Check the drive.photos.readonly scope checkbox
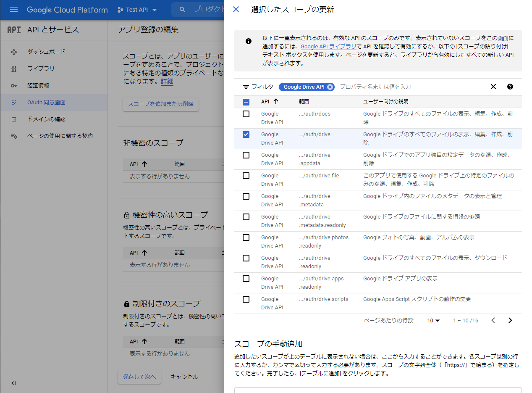 click(x=246, y=237)
